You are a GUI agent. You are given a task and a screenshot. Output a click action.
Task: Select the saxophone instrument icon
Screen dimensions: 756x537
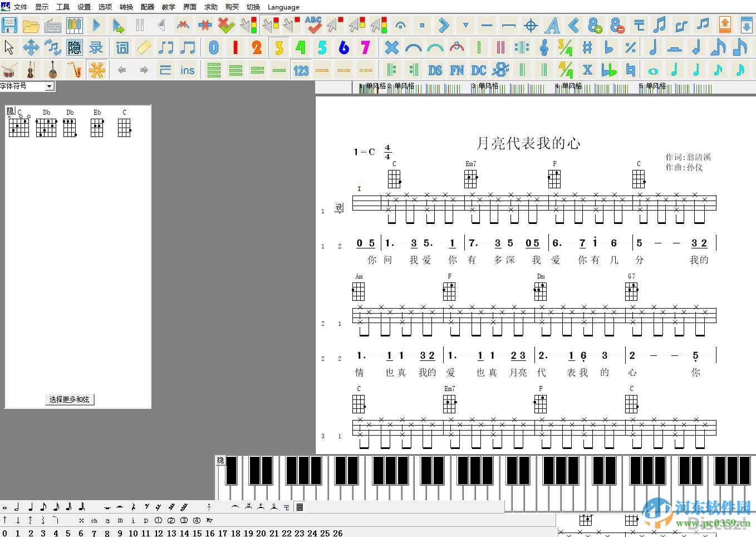[x=75, y=70]
